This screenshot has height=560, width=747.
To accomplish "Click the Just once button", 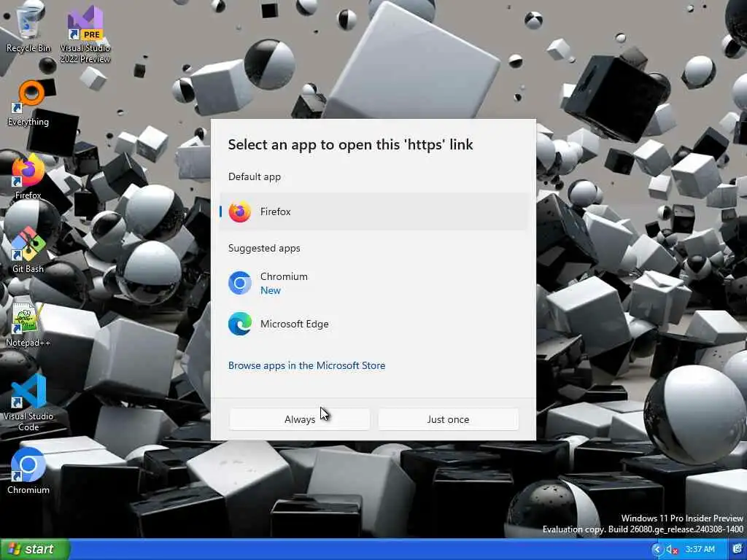I will coord(448,419).
